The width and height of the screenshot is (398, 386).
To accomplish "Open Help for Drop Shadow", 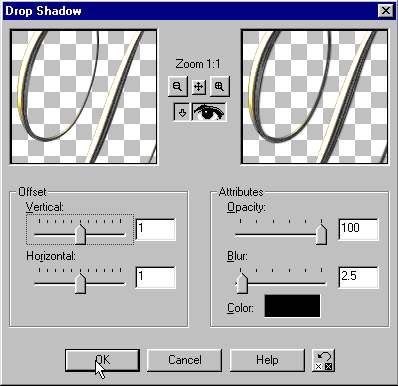I will click(267, 360).
